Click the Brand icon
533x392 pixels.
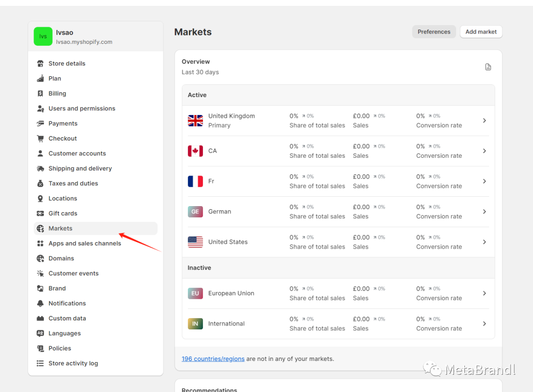(x=40, y=288)
